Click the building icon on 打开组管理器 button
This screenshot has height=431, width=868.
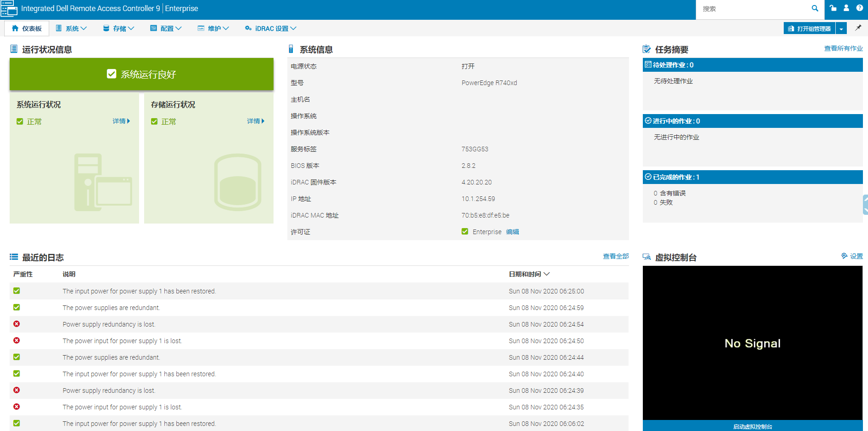point(791,28)
